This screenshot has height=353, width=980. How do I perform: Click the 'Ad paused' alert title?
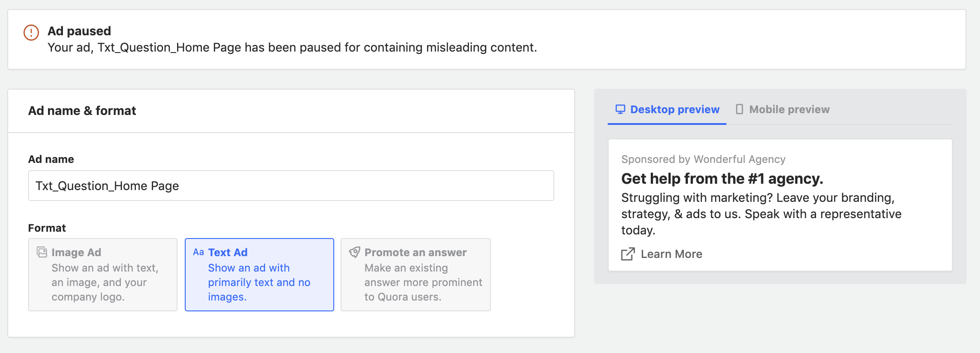coord(79,31)
